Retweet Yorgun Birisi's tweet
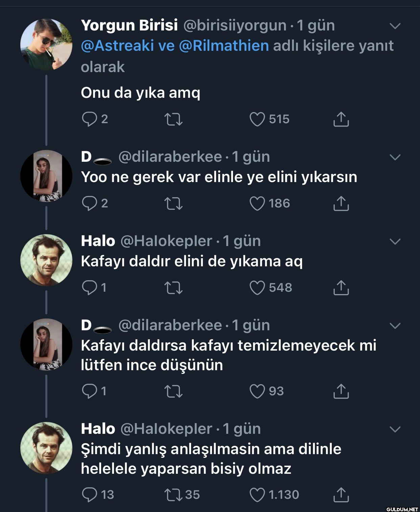This screenshot has height=512, width=420. point(173,119)
